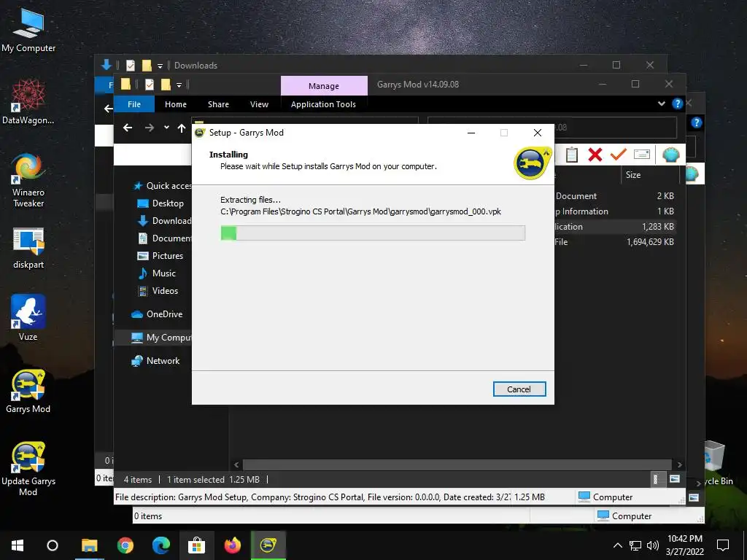Click the envelope toolbar icon
This screenshot has width=747, height=560.
[x=642, y=155]
